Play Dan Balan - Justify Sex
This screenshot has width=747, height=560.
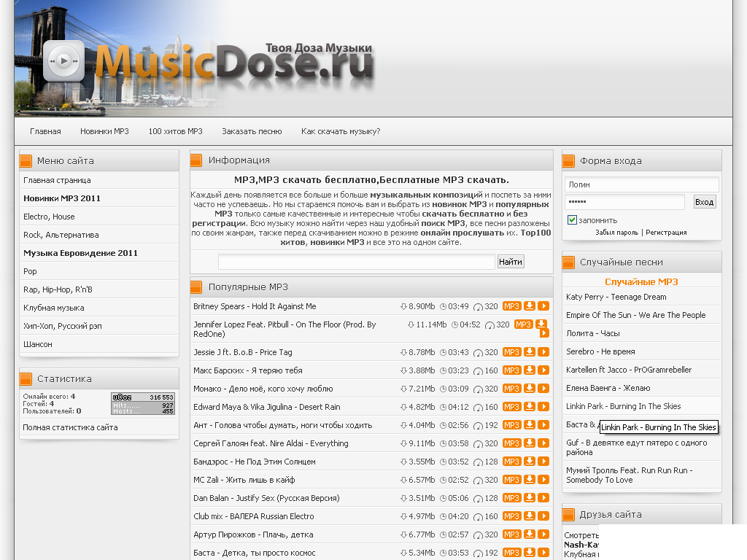(543, 498)
